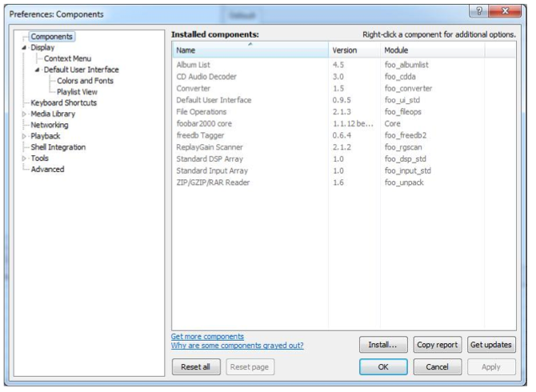The image size is (536, 392).
Task: Open Playlist View settings
Action: 77,92
